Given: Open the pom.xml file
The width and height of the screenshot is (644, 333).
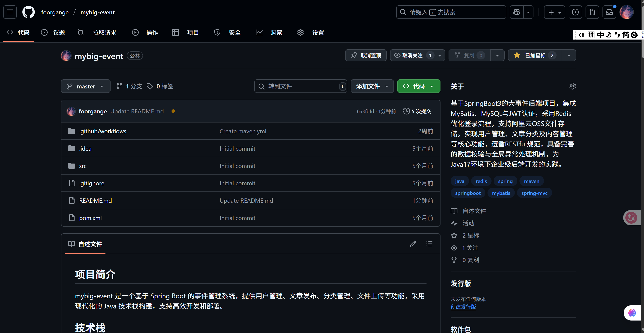Looking at the screenshot, I should click(90, 218).
